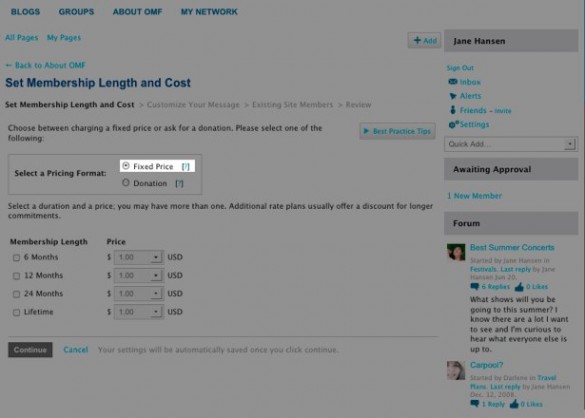Check the 12 Months membership checkbox
The height and width of the screenshot is (418, 585).
pos(16,276)
